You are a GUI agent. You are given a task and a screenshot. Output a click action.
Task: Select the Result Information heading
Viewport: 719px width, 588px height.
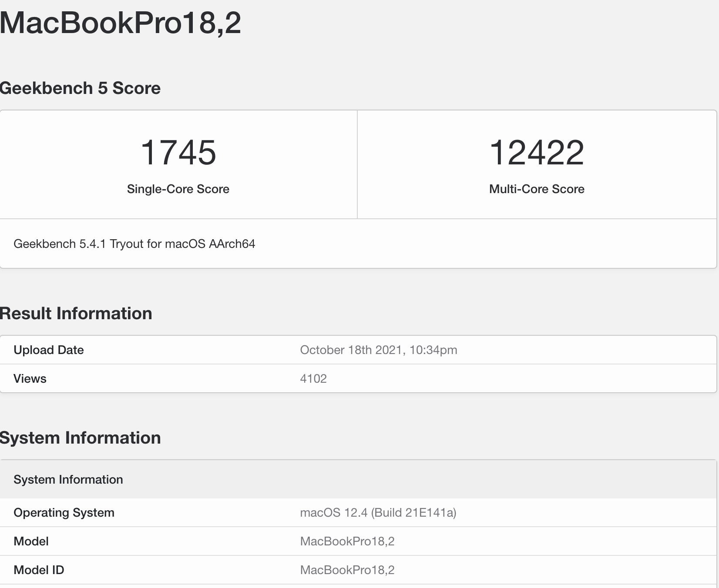(76, 314)
